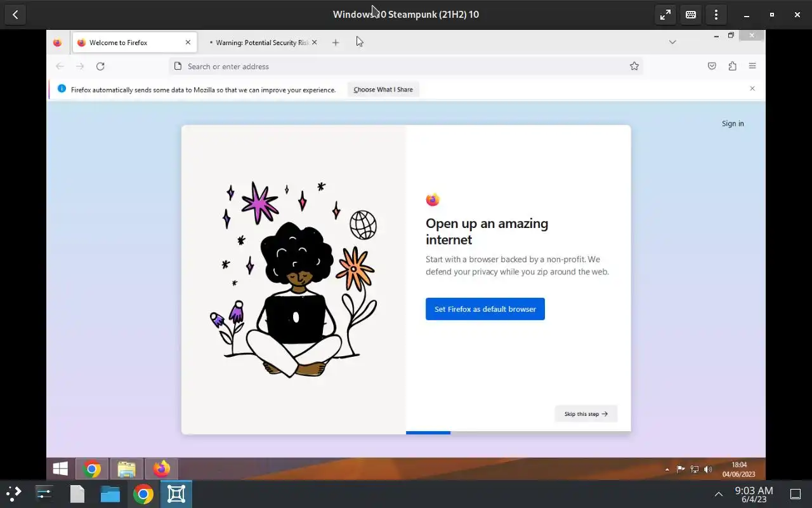Open Chrome on the host taskbar
Screen dimensions: 812x508
coord(143,493)
